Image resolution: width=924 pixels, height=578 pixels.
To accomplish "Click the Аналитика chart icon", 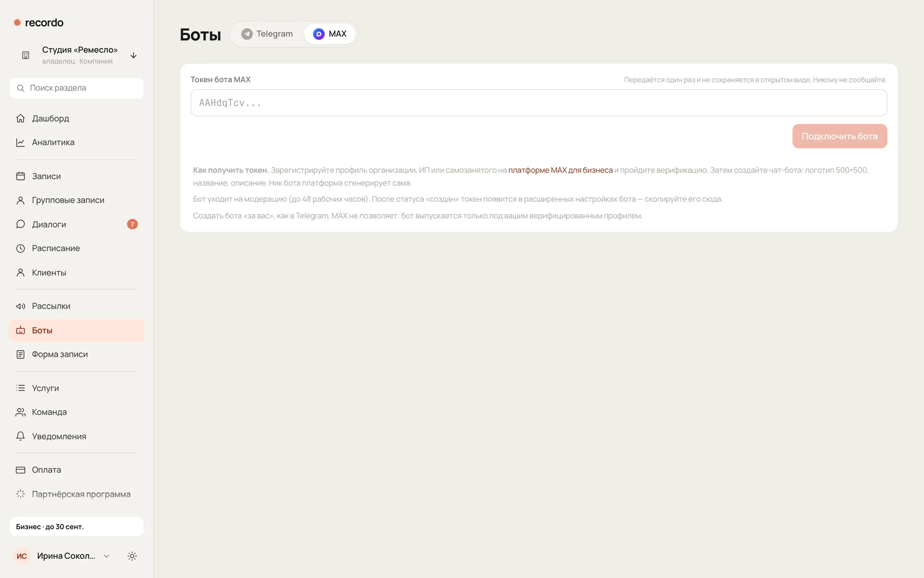I will pos(20,142).
